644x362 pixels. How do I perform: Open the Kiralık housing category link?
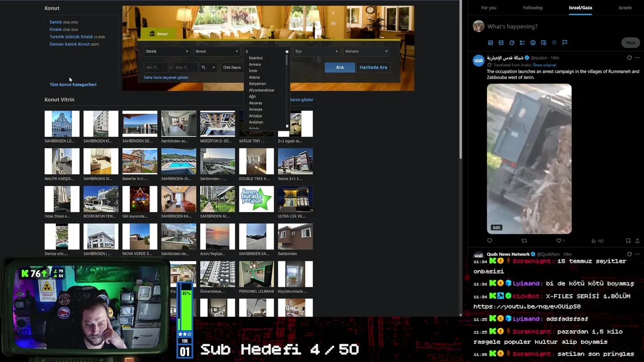[x=55, y=30]
